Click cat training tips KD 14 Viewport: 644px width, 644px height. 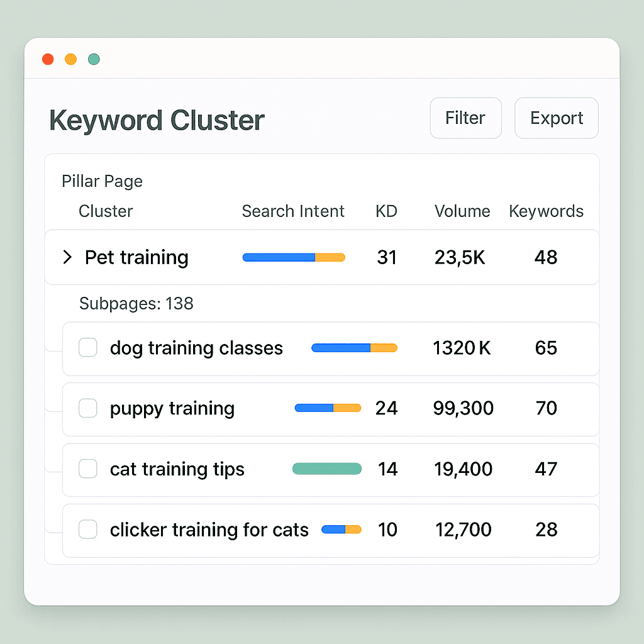pos(387,469)
